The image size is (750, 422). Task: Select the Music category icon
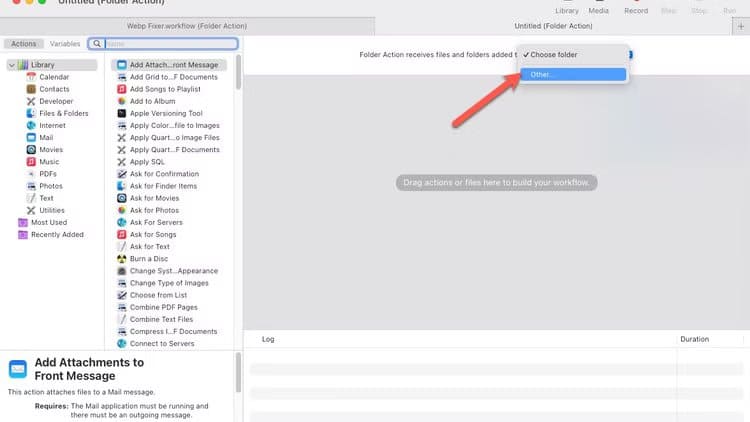pyautogui.click(x=31, y=162)
